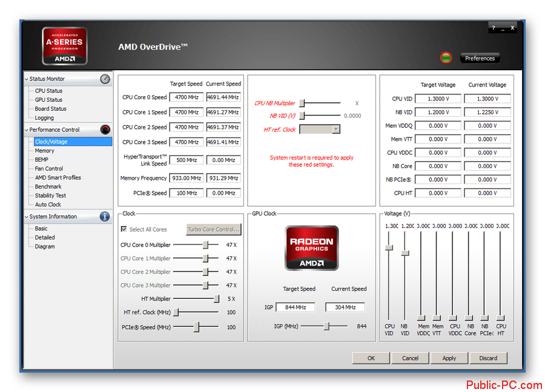Image resolution: width=545 pixels, height=392 pixels.
Task: Click the Mem VTT vertical voltage slider
Action: (437, 276)
